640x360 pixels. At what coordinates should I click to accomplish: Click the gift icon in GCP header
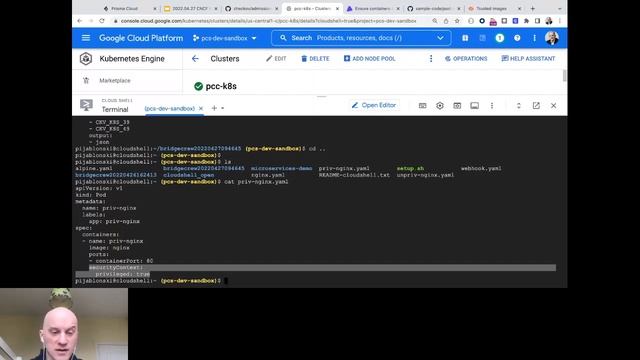click(x=465, y=38)
